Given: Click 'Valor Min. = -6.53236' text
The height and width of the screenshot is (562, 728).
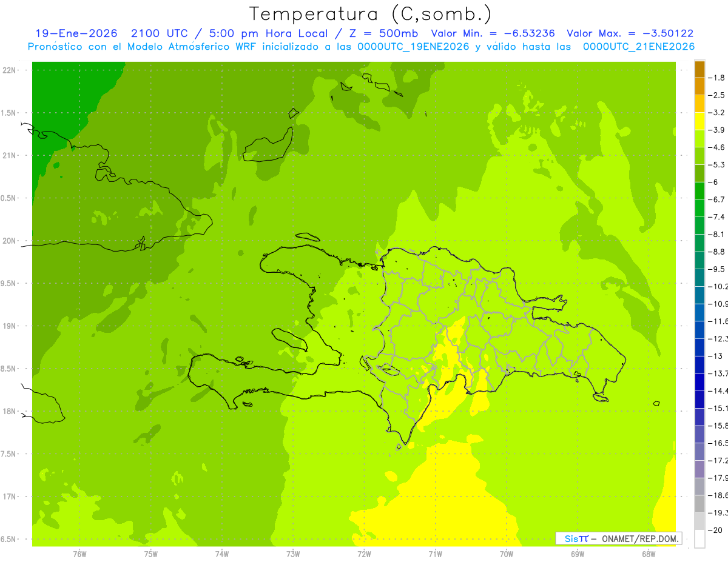Looking at the screenshot, I should click(493, 33).
